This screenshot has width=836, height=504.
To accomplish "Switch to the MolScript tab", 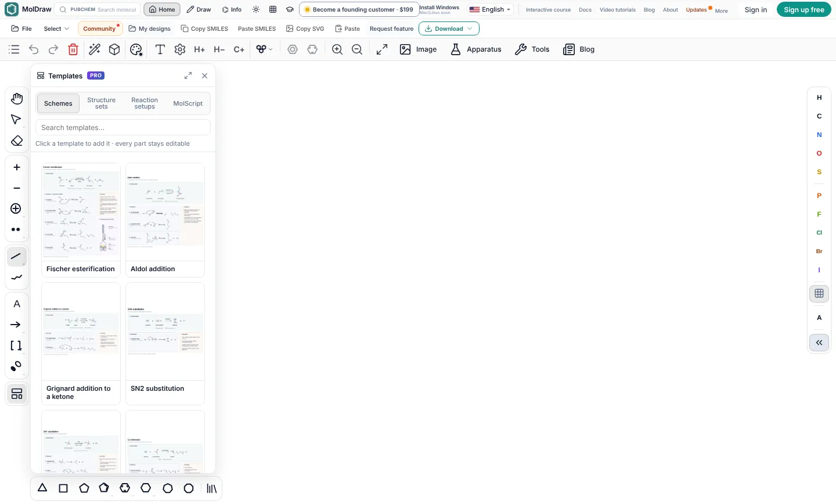I will coord(188,103).
